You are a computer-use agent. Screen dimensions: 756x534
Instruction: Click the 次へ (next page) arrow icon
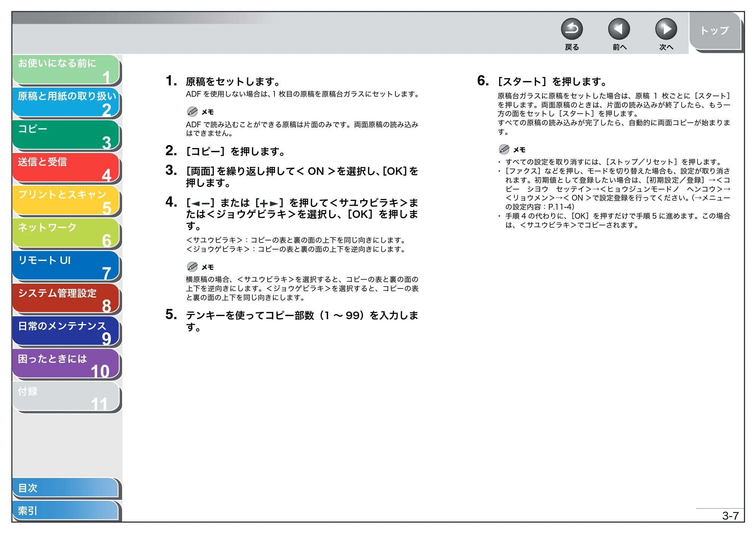666,29
